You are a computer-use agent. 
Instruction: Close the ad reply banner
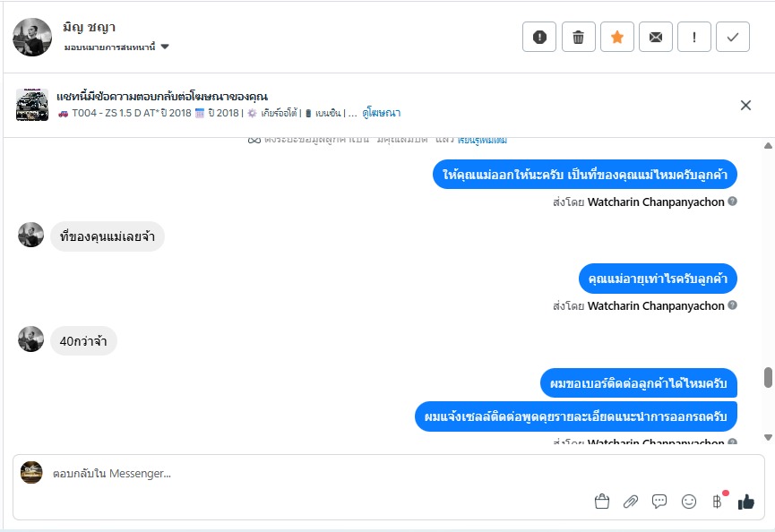pos(745,106)
